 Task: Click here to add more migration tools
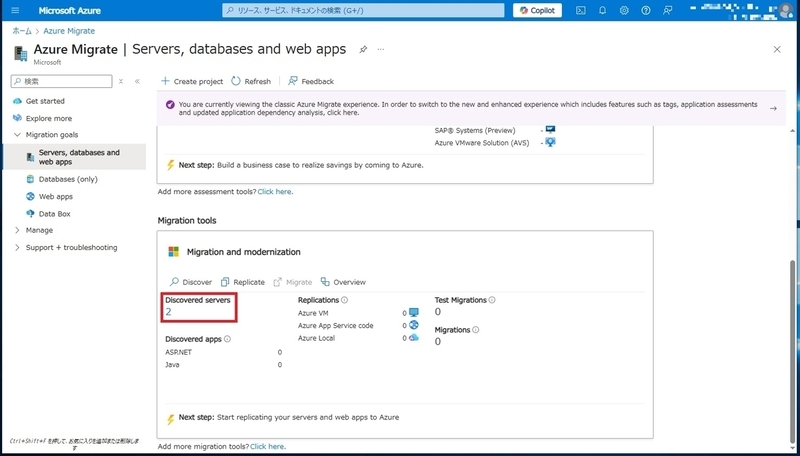pos(268,446)
